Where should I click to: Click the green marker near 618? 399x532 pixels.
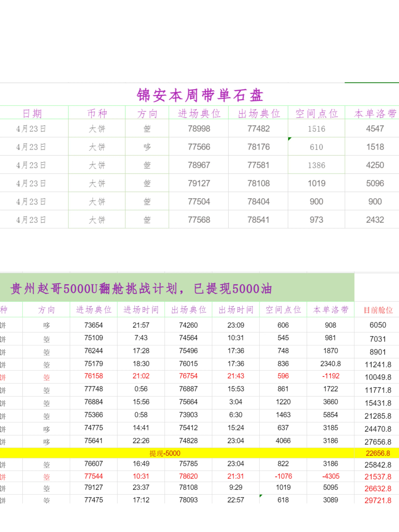[x=261, y=496]
